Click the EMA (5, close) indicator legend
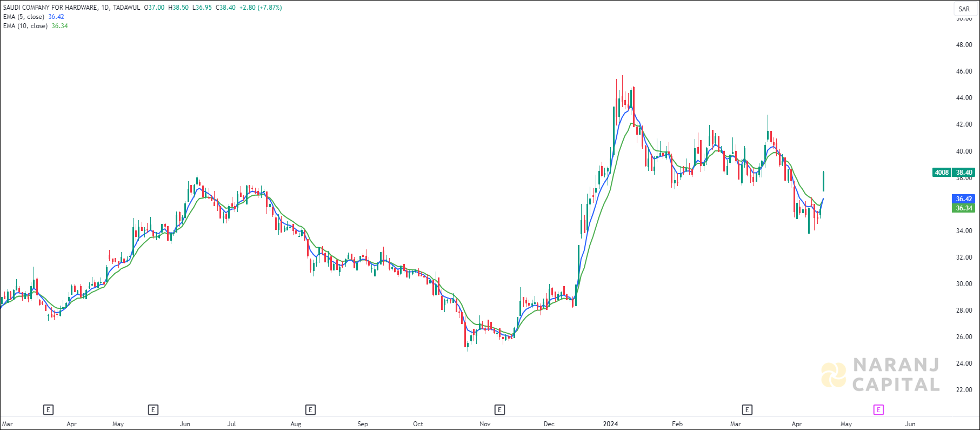980x430 pixels. pos(34,17)
